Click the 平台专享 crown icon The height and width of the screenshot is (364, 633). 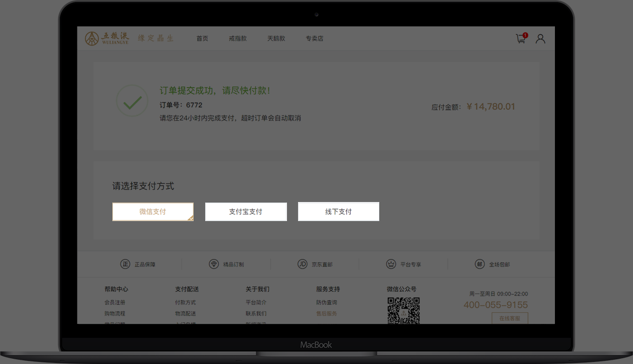pyautogui.click(x=391, y=264)
